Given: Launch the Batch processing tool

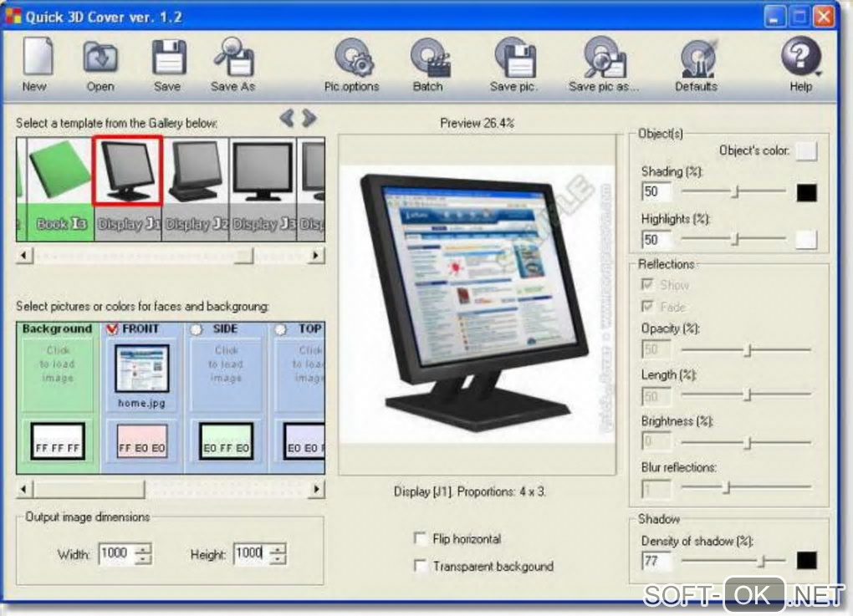Looking at the screenshot, I should (430, 57).
